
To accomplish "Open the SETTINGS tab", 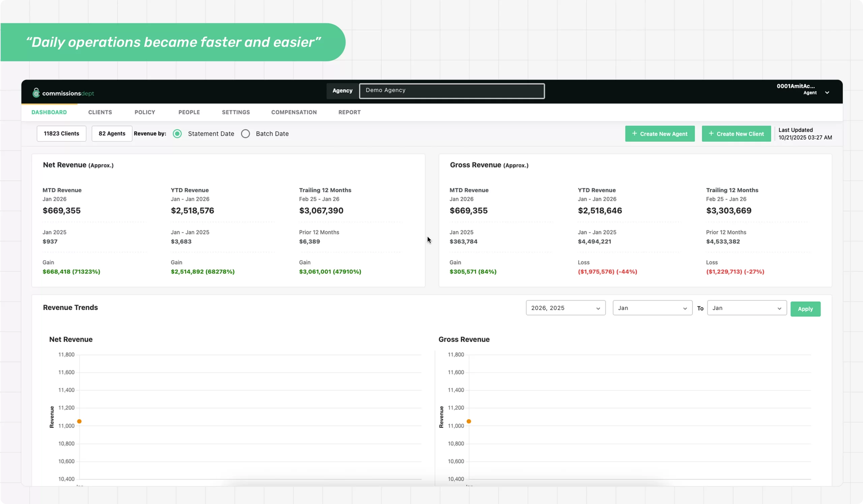I will click(236, 112).
